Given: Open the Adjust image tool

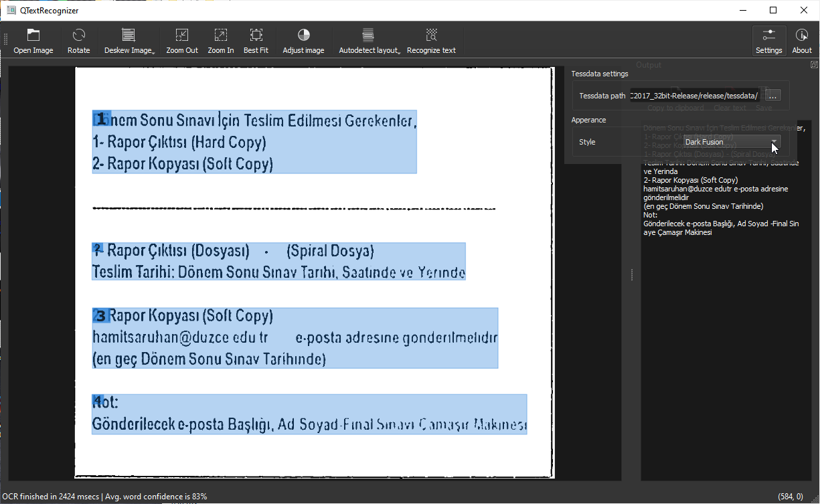Looking at the screenshot, I should click(303, 41).
